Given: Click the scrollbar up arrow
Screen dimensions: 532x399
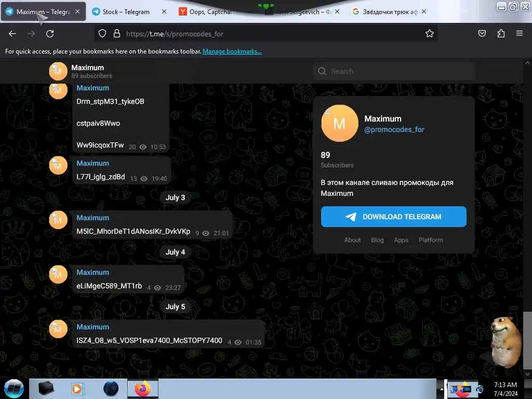Looking at the screenshot, I should [x=527, y=63].
